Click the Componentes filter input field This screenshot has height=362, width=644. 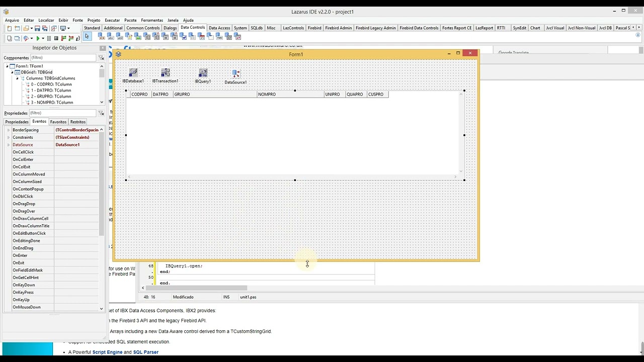(63, 58)
